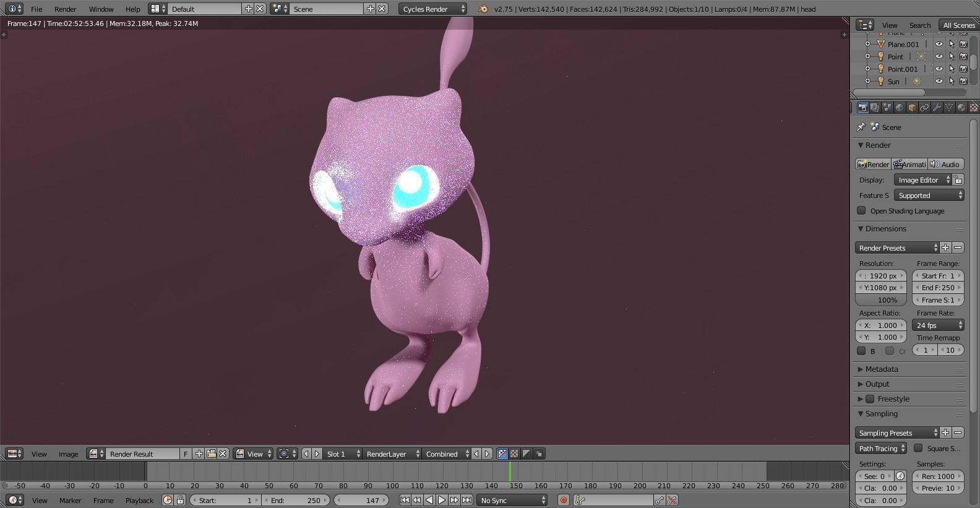The height and width of the screenshot is (508, 980).
Task: Toggle the render result fake user F button
Action: pos(186,454)
